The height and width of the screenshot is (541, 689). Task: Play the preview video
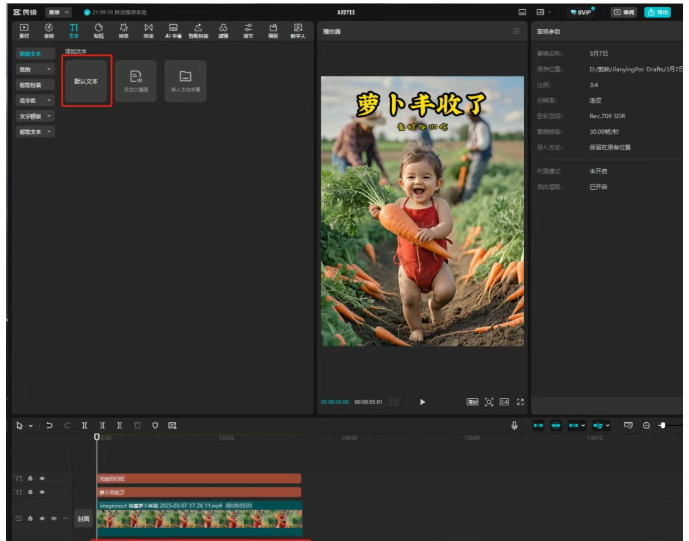(x=422, y=402)
